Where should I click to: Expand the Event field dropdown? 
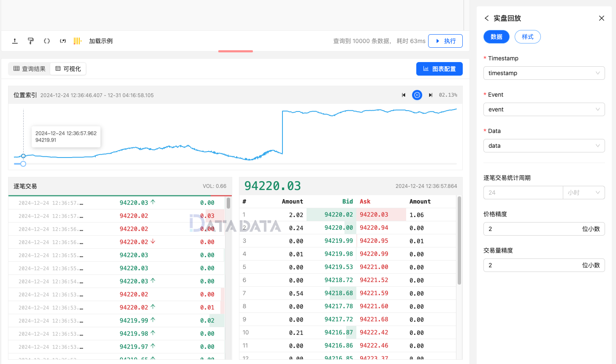544,109
